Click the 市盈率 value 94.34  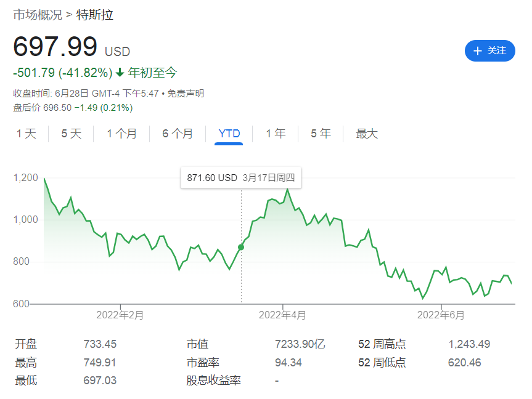click(289, 363)
